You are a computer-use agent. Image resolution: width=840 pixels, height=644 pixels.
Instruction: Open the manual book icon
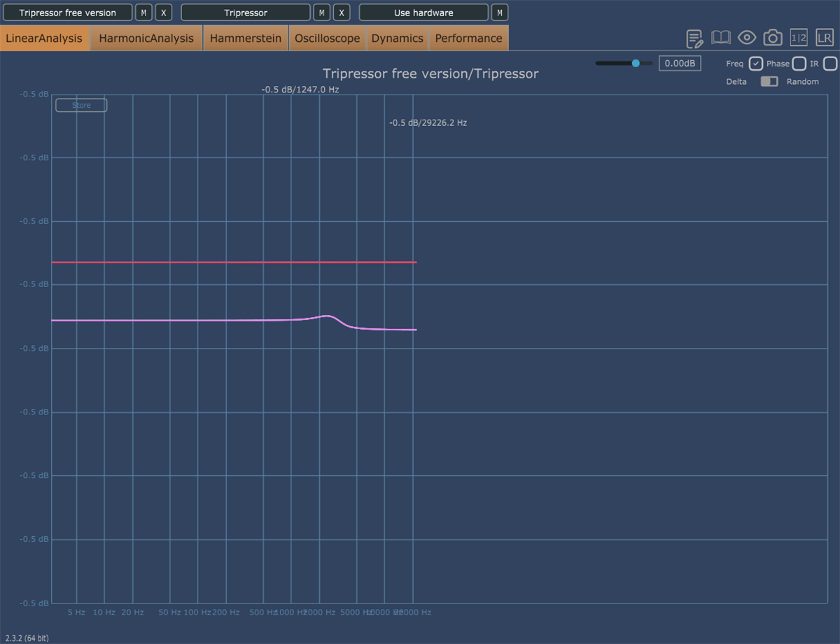click(721, 38)
